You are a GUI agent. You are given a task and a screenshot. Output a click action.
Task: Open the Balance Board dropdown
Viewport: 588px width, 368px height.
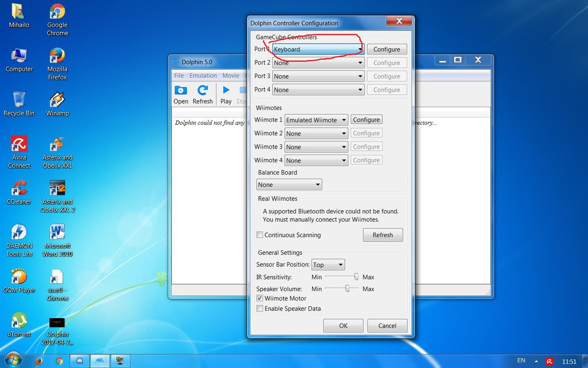289,184
